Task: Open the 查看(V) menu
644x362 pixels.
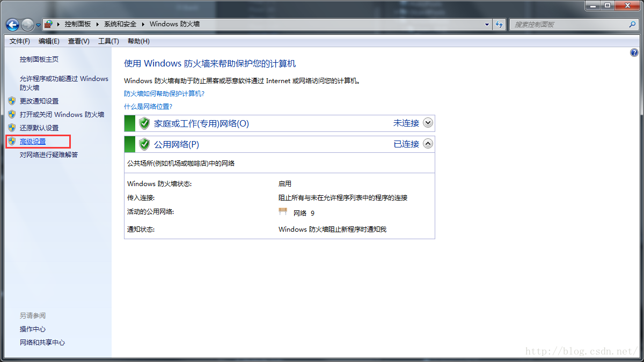Action: pos(79,41)
